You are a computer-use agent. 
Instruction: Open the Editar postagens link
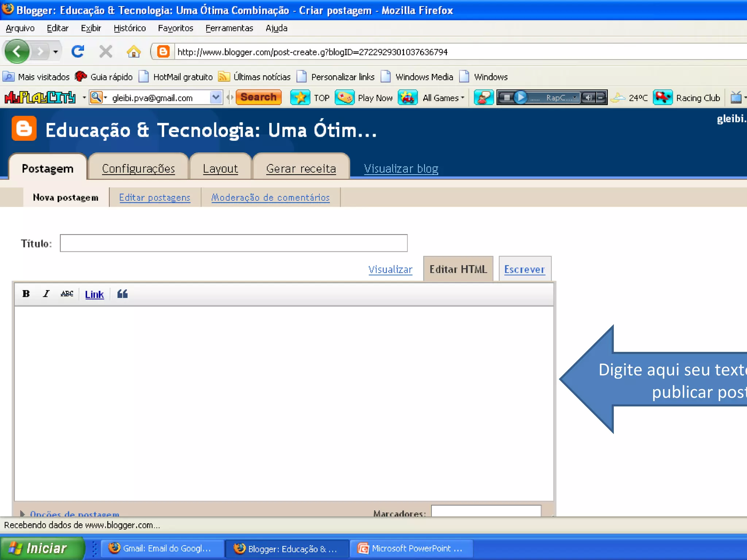click(155, 197)
